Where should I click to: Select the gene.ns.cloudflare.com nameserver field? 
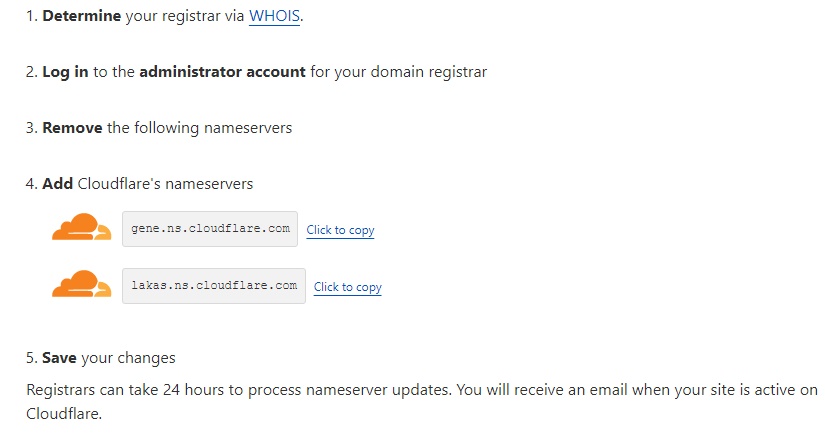point(210,229)
